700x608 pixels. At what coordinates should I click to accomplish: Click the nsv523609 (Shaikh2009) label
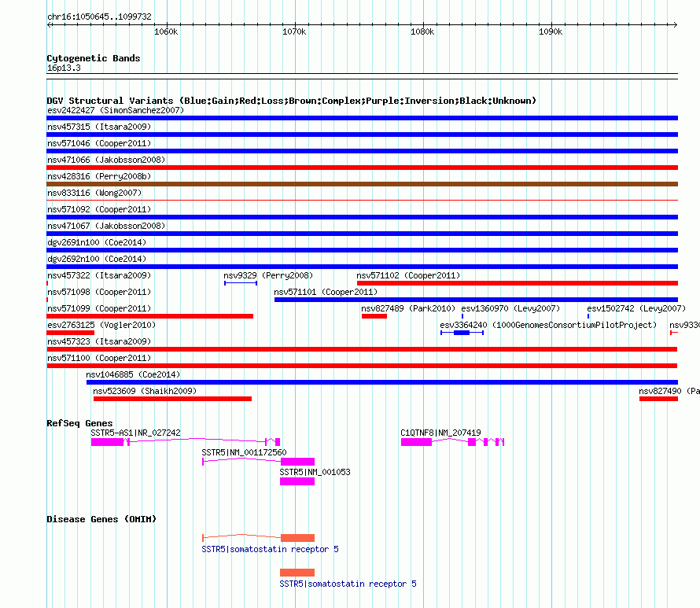coord(145,391)
